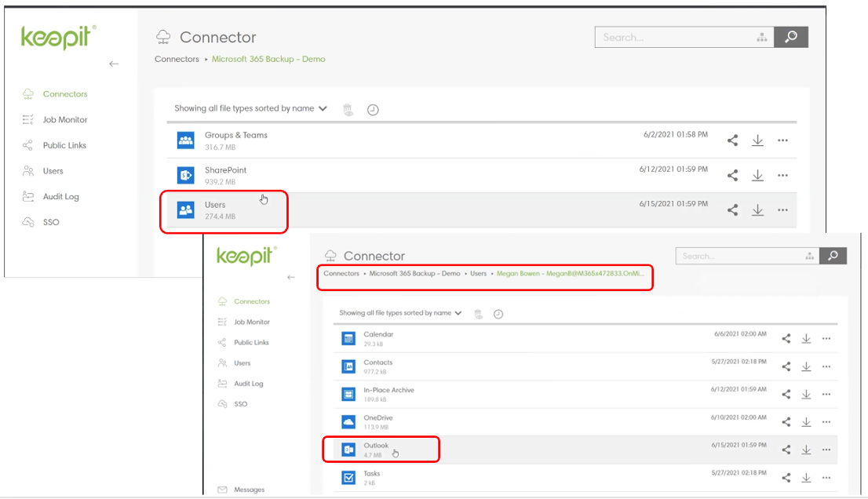Click the snapshot history clock icon in top window
868x499 pixels.
pos(373,110)
